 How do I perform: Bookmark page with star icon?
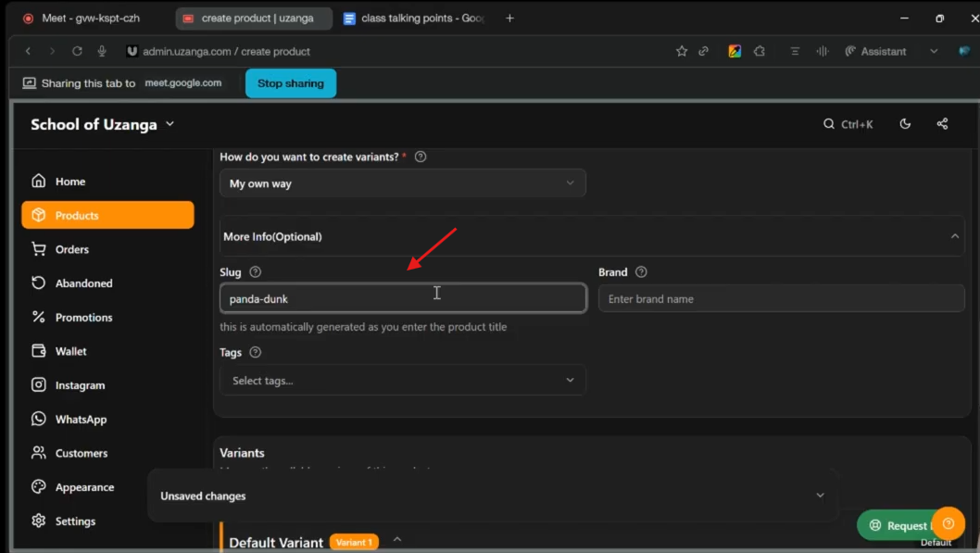point(681,51)
